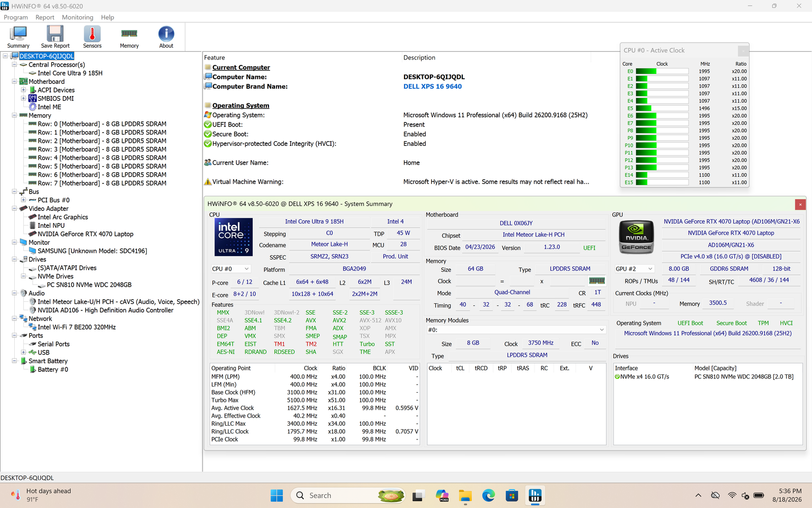The height and width of the screenshot is (508, 812).
Task: Click the computer icon next to DESKTOP-6QIJQDL
Action: [x=15, y=56]
